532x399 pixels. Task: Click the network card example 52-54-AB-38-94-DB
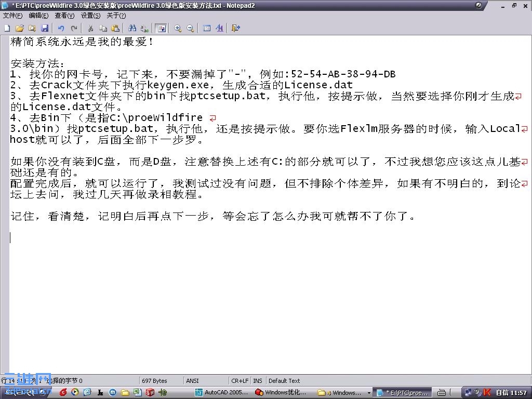point(343,74)
